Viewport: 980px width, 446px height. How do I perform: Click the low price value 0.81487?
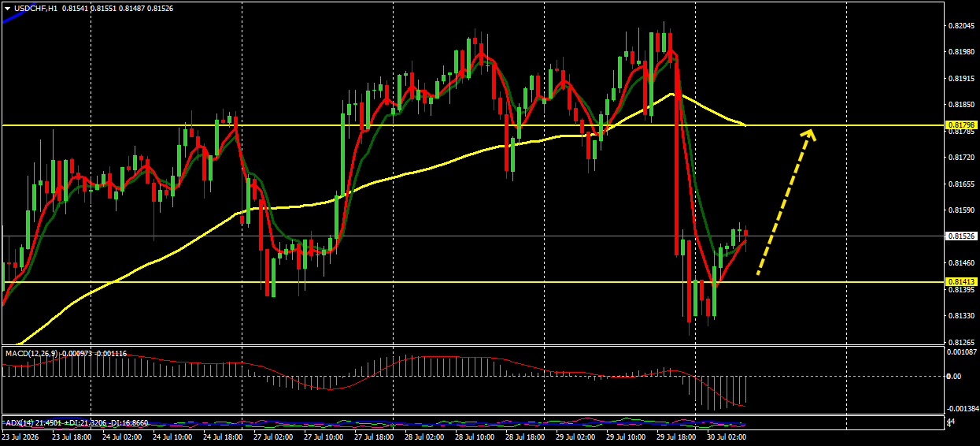click(x=132, y=8)
